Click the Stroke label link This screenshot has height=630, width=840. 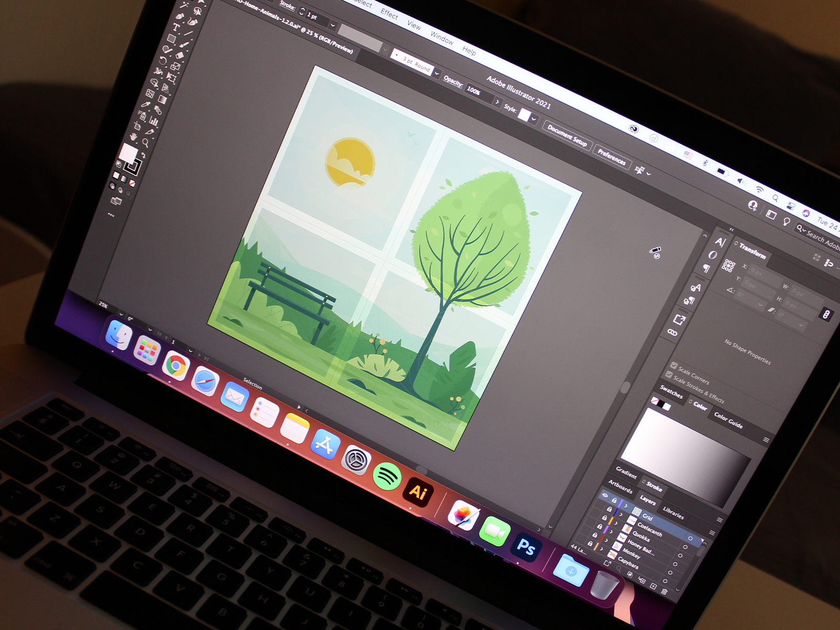tap(287, 5)
